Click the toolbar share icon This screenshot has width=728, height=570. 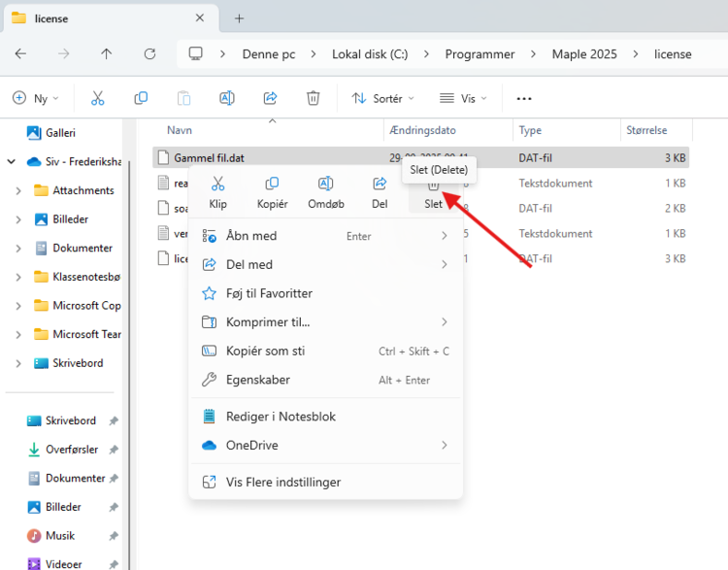point(270,98)
